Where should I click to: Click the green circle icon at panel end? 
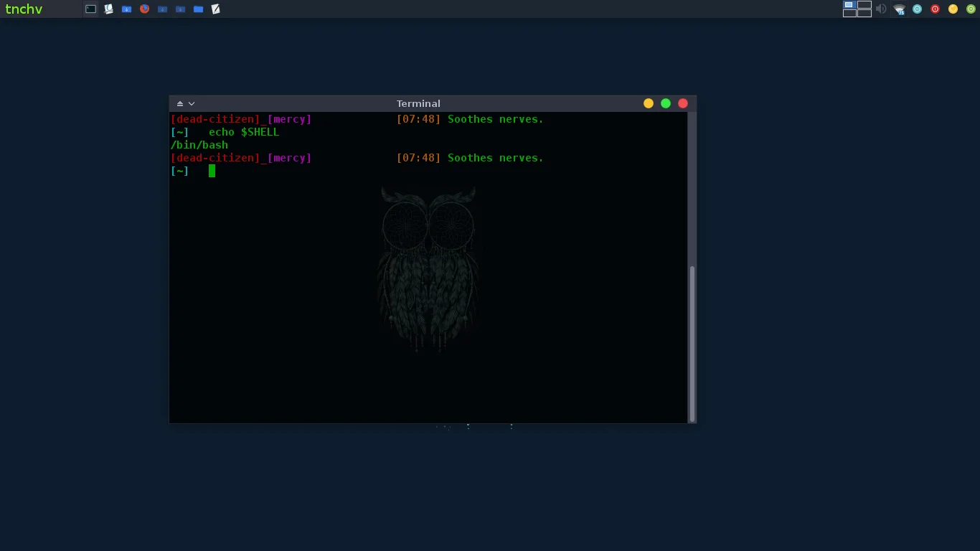click(x=971, y=9)
